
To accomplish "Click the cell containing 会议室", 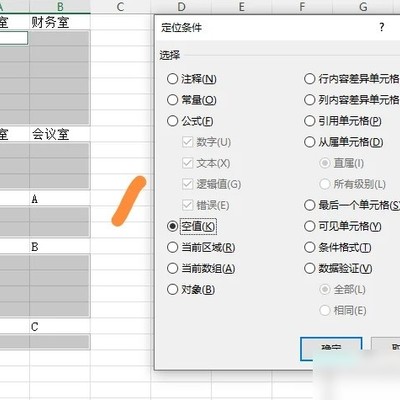I will 60,134.
